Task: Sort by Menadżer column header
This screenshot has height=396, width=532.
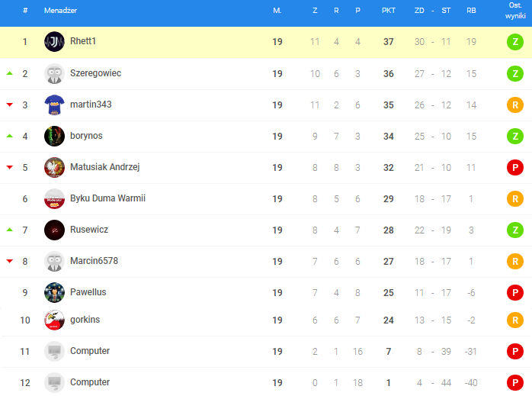Action: tap(60, 11)
